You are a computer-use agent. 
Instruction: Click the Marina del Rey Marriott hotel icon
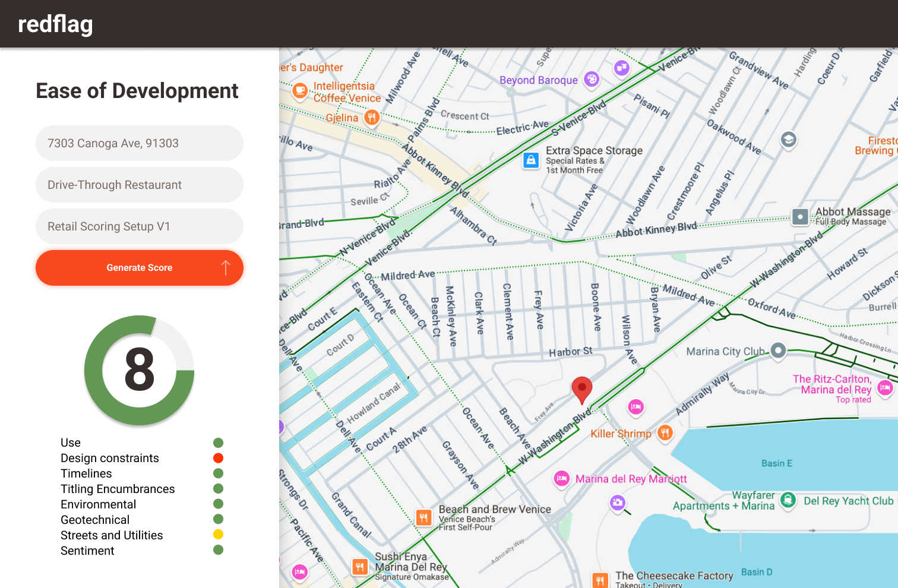click(562, 479)
